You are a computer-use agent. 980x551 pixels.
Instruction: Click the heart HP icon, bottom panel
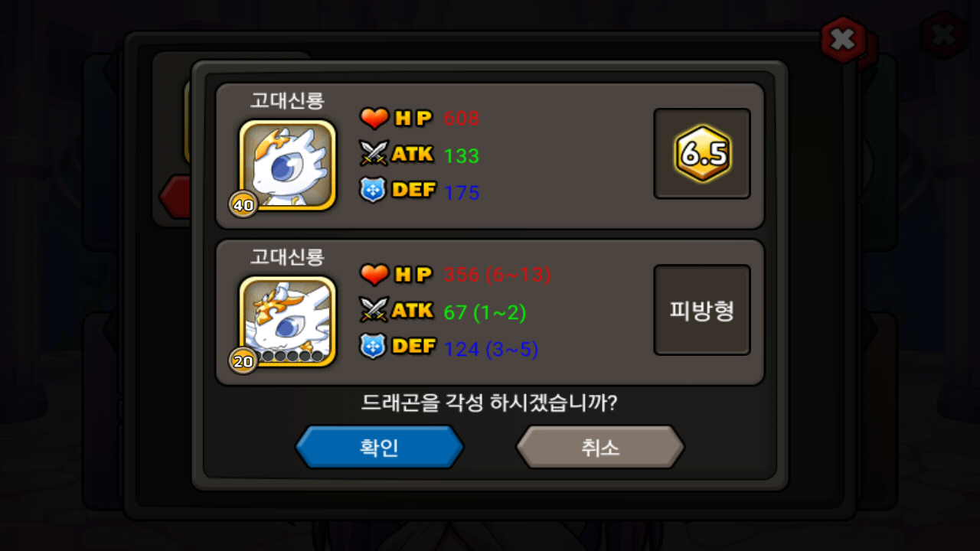click(374, 275)
